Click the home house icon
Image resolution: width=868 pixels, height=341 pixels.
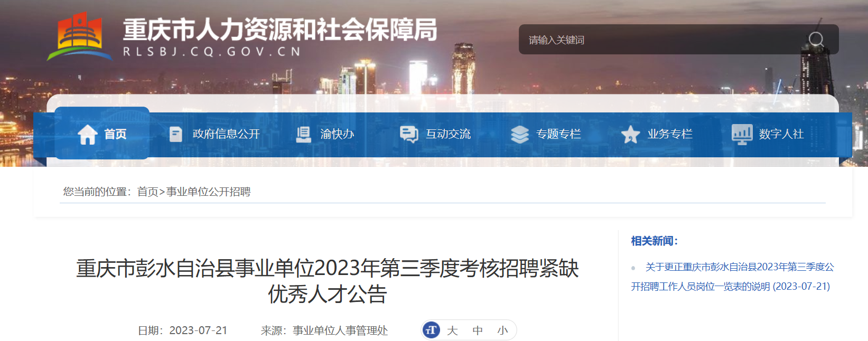pos(88,134)
